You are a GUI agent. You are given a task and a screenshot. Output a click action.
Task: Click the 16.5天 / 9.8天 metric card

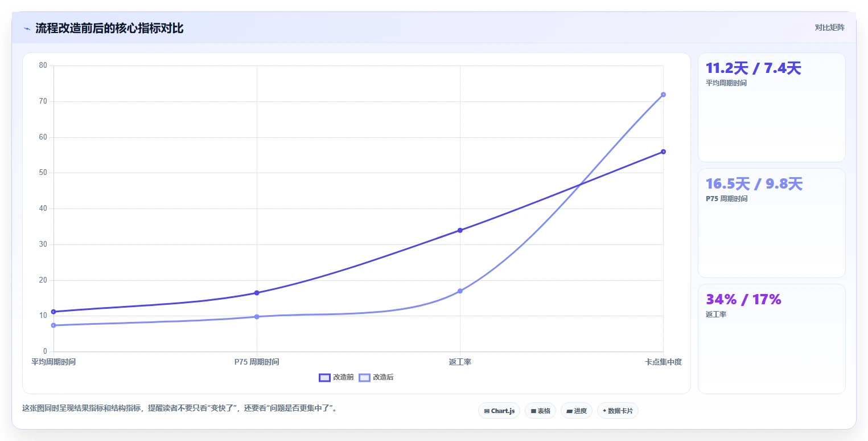coord(771,223)
